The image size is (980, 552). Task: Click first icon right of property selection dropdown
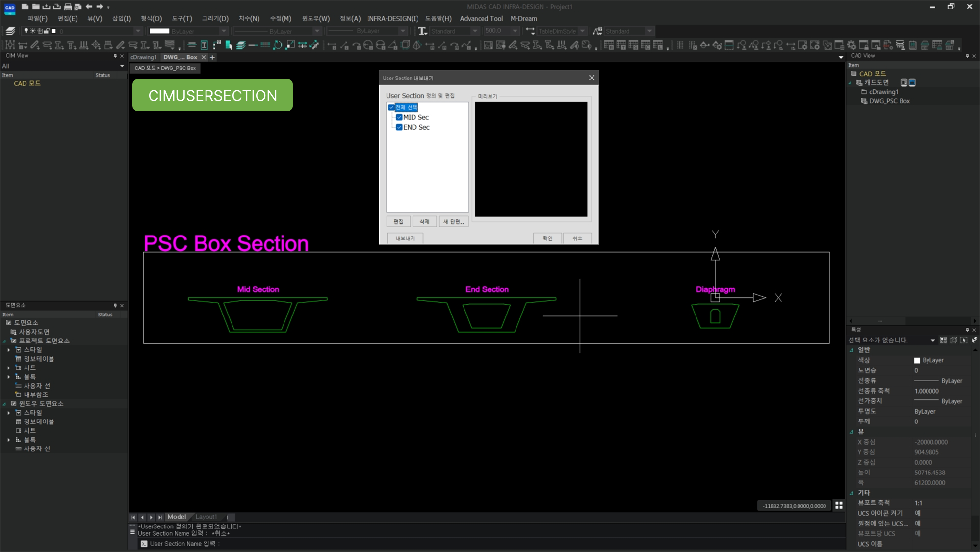943,340
